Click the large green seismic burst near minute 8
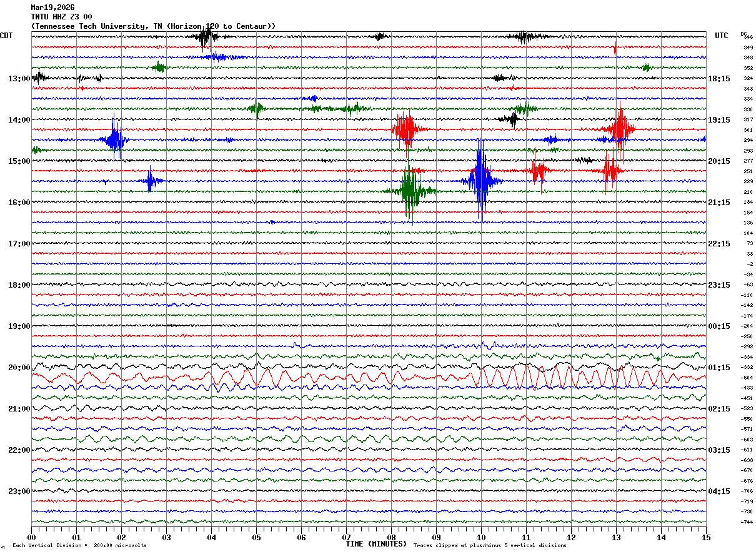Viewport: 756px width, 554px height. [x=409, y=191]
